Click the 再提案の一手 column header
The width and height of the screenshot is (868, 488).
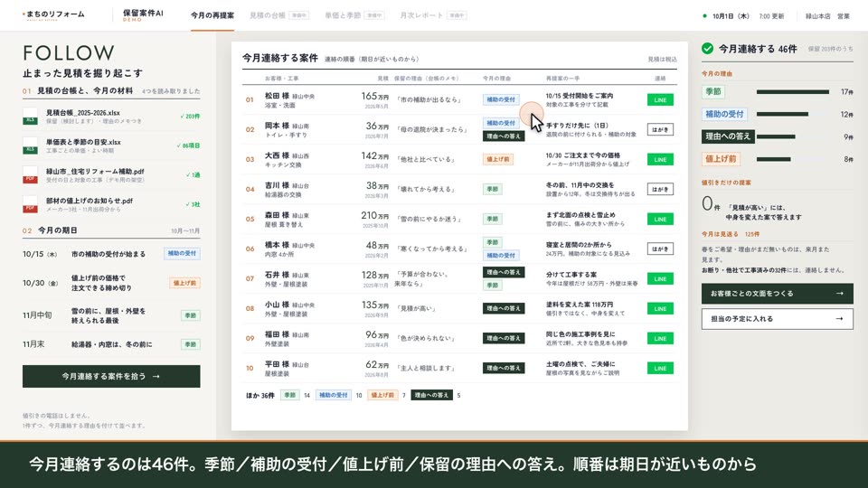(x=562, y=79)
